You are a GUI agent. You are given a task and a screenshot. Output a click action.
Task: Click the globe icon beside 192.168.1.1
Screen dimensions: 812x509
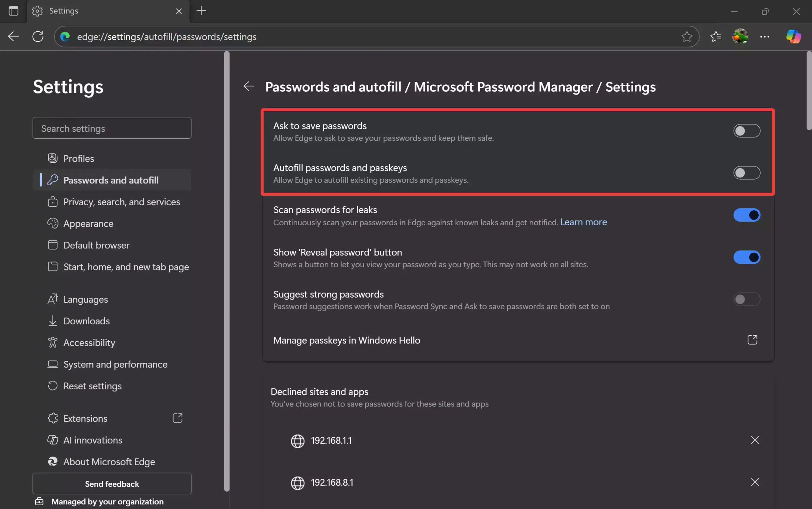pyautogui.click(x=298, y=441)
